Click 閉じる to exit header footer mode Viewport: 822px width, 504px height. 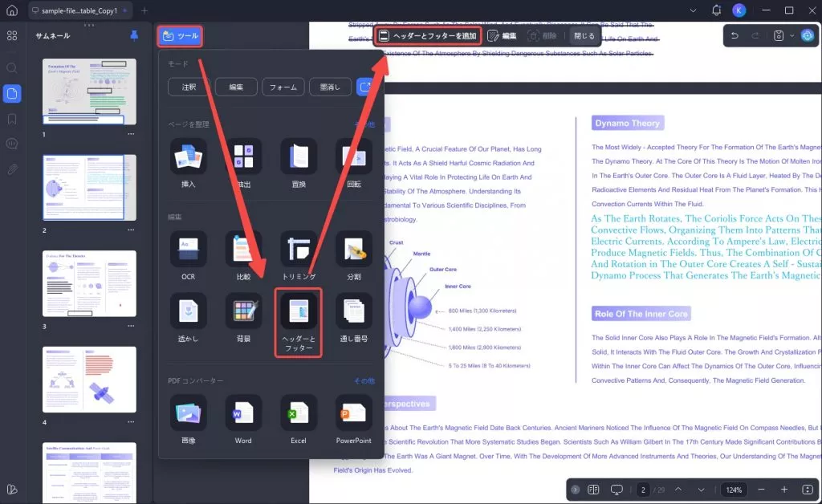584,35
